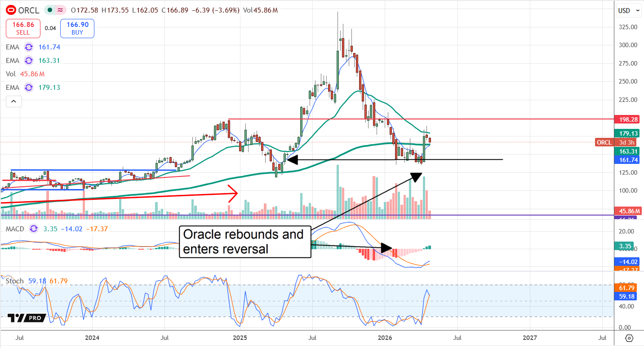Click the icon beside the MACD label
Screen dimensions: 644x348
[34, 229]
